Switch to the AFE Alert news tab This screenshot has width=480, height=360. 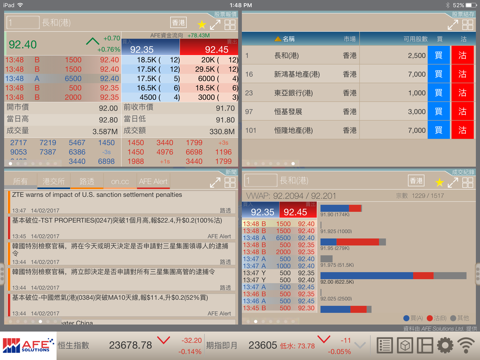(x=153, y=181)
